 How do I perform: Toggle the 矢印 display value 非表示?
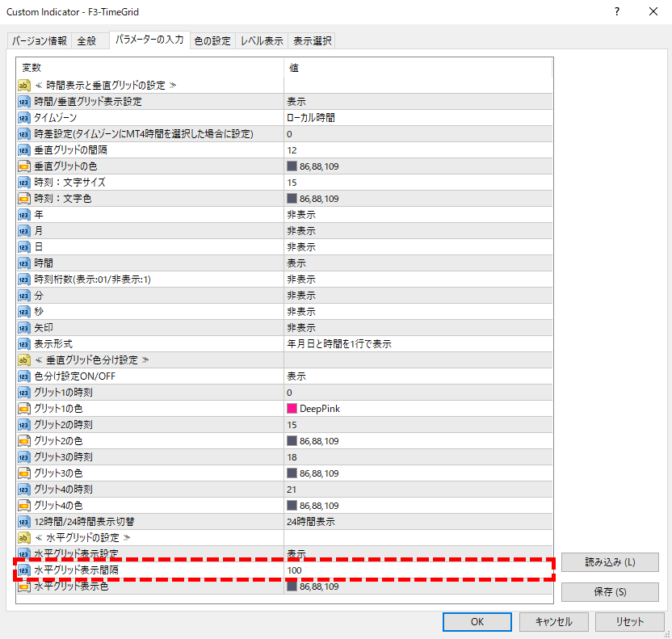point(300,328)
